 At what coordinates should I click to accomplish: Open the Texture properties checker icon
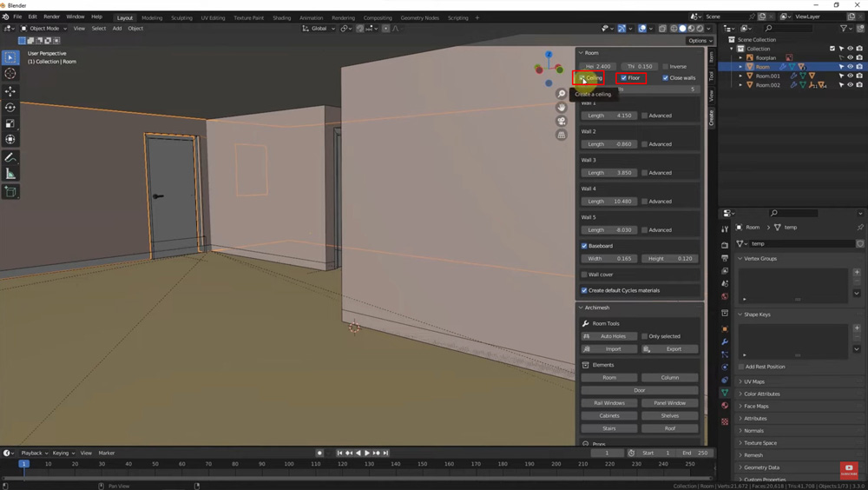[725, 422]
